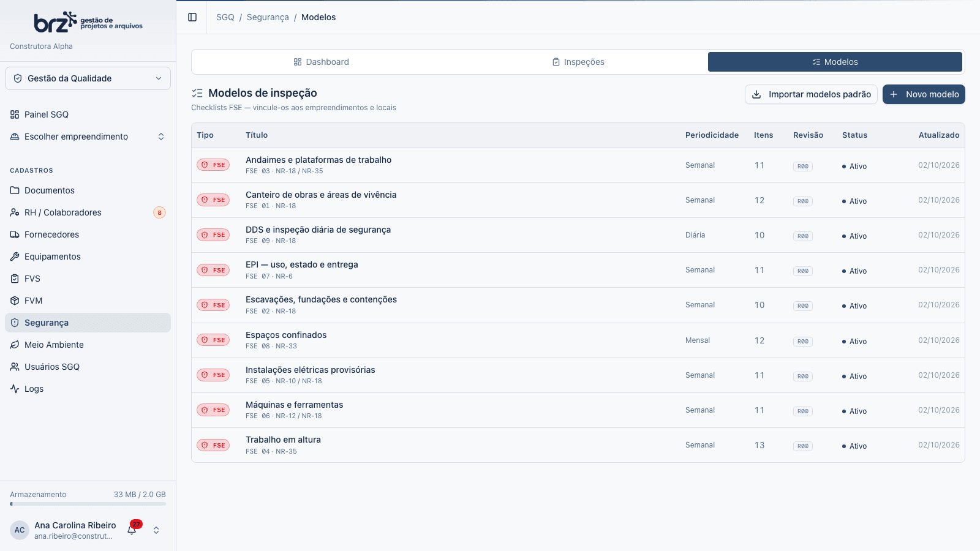The width and height of the screenshot is (980, 551).
Task: Toggle the sidebar panel icon
Action: point(192,17)
